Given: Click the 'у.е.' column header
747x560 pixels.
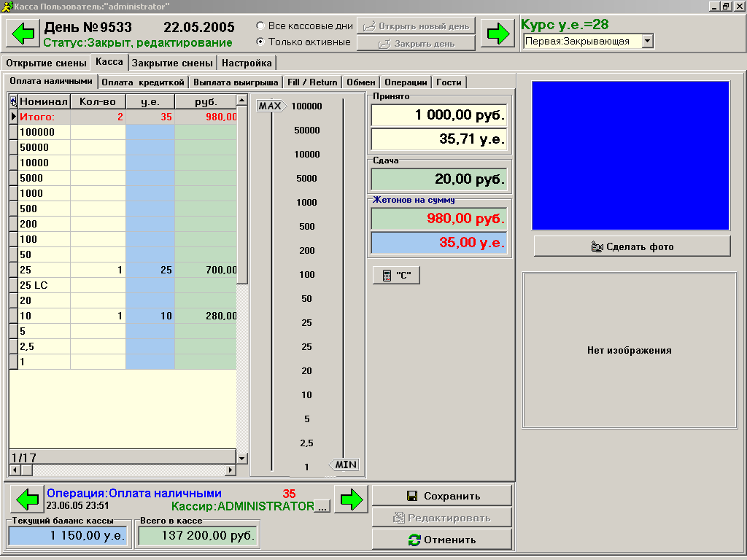Looking at the screenshot, I should click(x=150, y=101).
